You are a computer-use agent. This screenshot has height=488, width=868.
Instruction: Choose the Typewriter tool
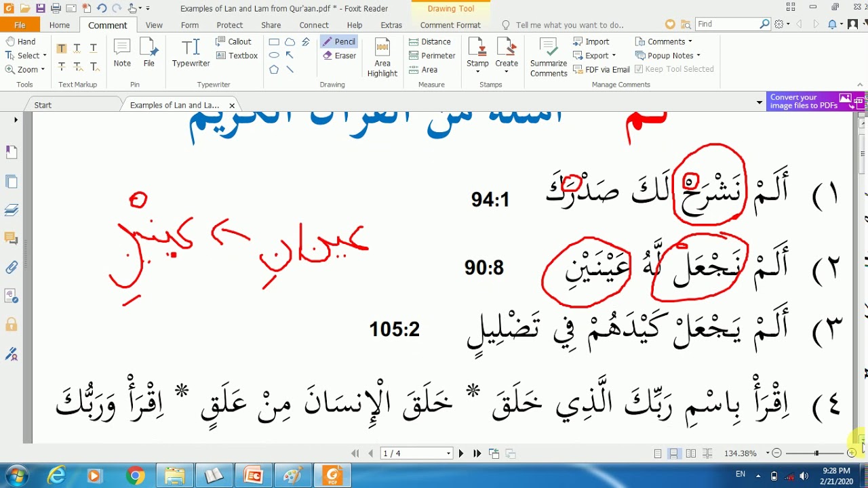tap(191, 53)
